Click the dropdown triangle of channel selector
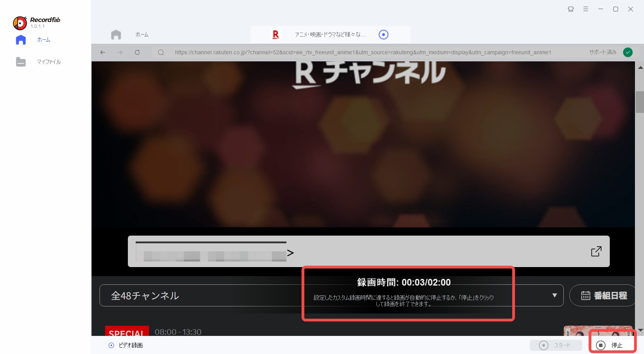Screen dimensions: 644x354 (555, 295)
